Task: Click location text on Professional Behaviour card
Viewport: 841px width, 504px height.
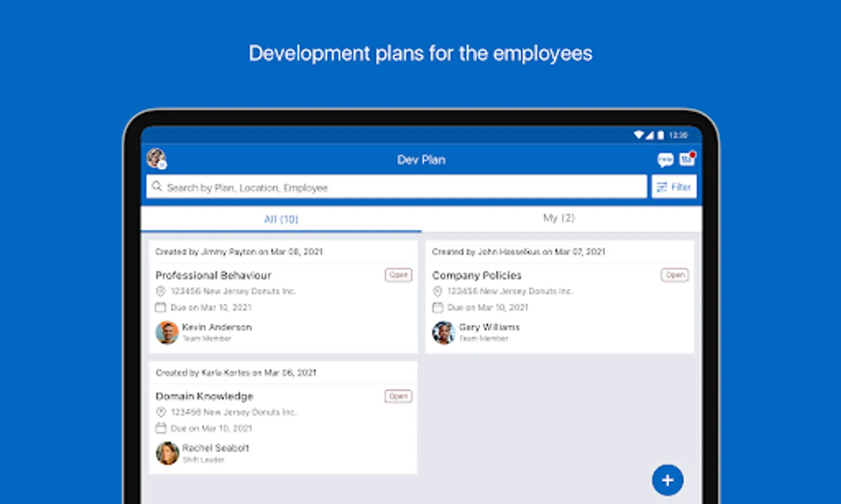Action: point(233,291)
